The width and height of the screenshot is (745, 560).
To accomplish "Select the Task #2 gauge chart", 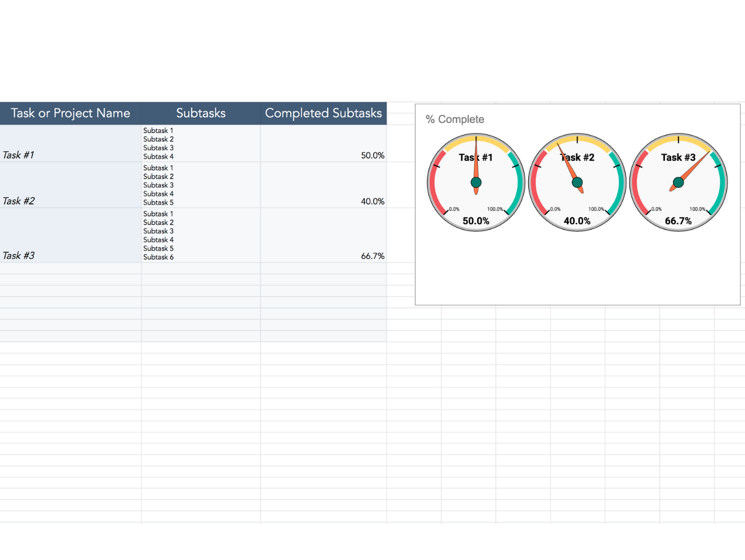I will [x=577, y=182].
